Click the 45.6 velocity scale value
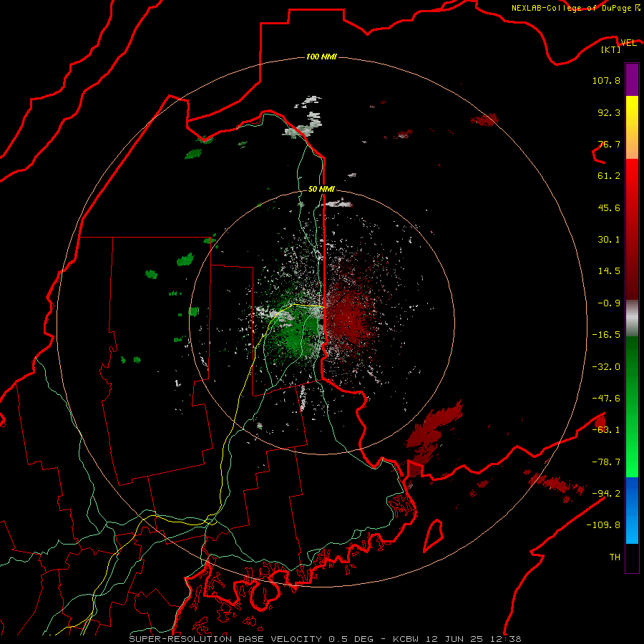 tap(609, 208)
